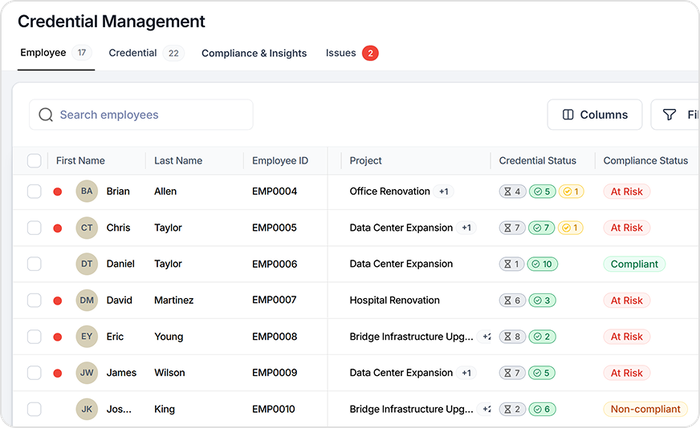Click yellow expiring badge 1 for EMP0005
The image size is (700, 428).
[570, 228]
